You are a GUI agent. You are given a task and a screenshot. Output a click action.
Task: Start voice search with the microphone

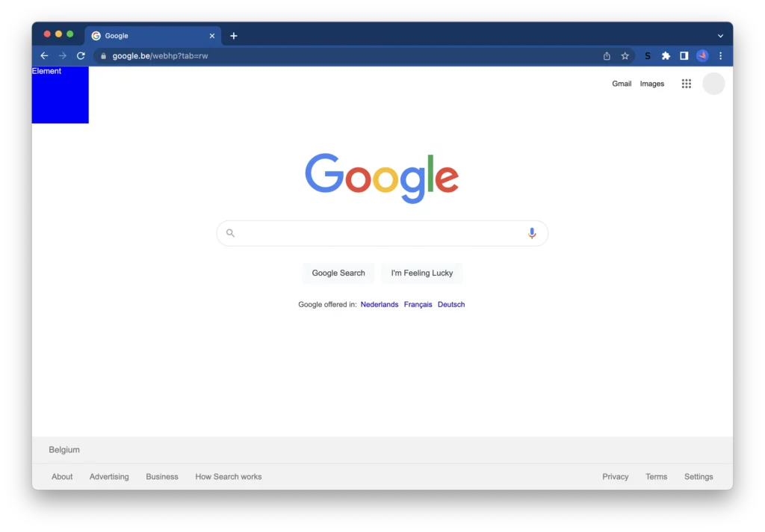pos(532,233)
